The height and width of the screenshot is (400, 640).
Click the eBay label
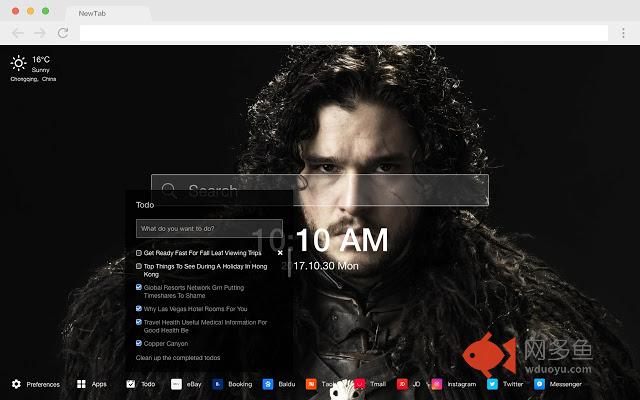pos(194,384)
